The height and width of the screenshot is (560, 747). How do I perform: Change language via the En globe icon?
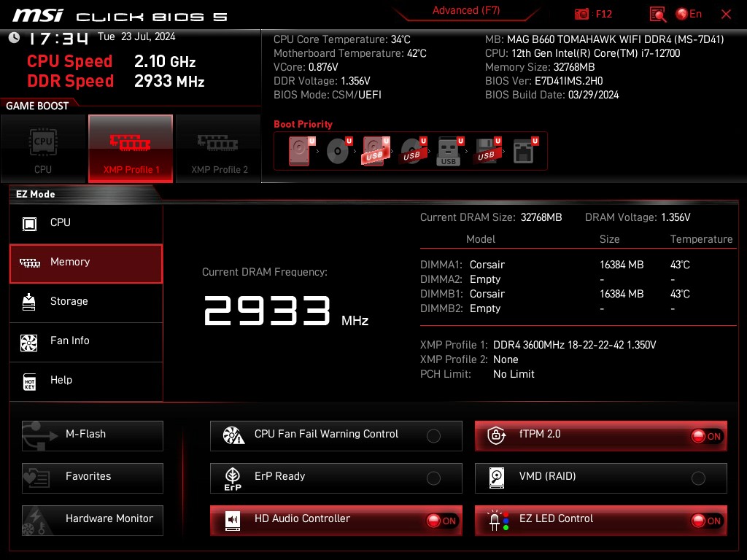point(689,14)
